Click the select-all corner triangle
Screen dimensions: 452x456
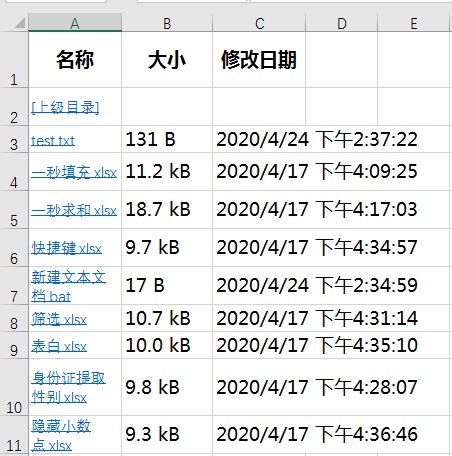click(19, 23)
